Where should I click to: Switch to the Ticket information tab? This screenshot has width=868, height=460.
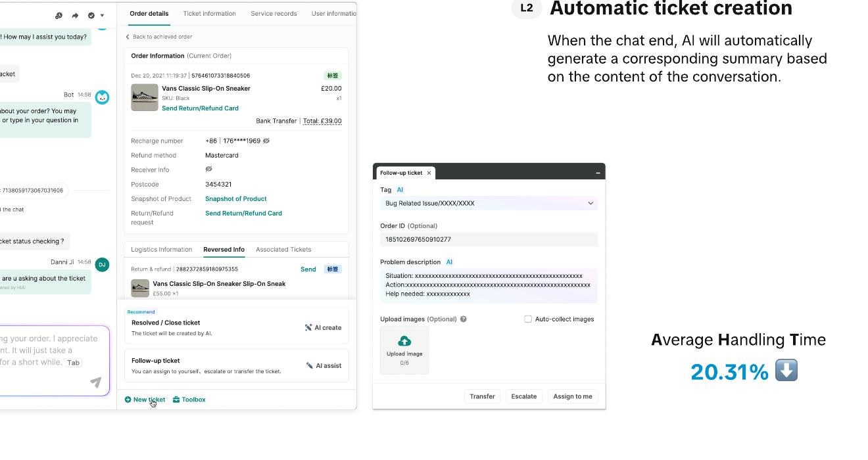pyautogui.click(x=209, y=13)
